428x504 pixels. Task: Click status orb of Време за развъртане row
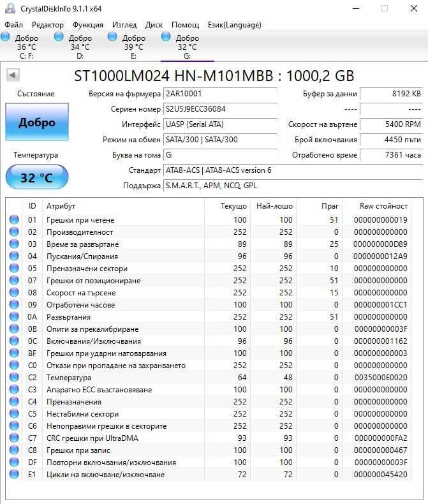coord(14,244)
